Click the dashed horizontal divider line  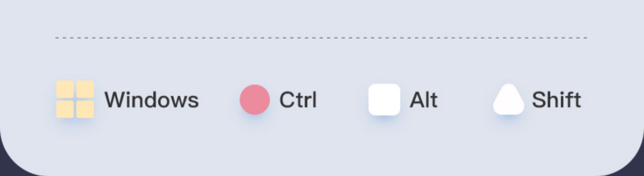pyautogui.click(x=321, y=38)
